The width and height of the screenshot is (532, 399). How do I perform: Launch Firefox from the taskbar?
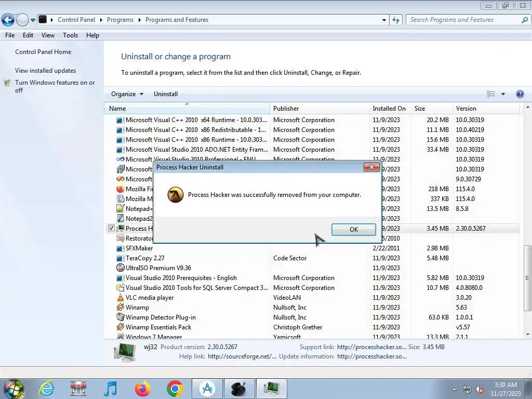pos(142,389)
